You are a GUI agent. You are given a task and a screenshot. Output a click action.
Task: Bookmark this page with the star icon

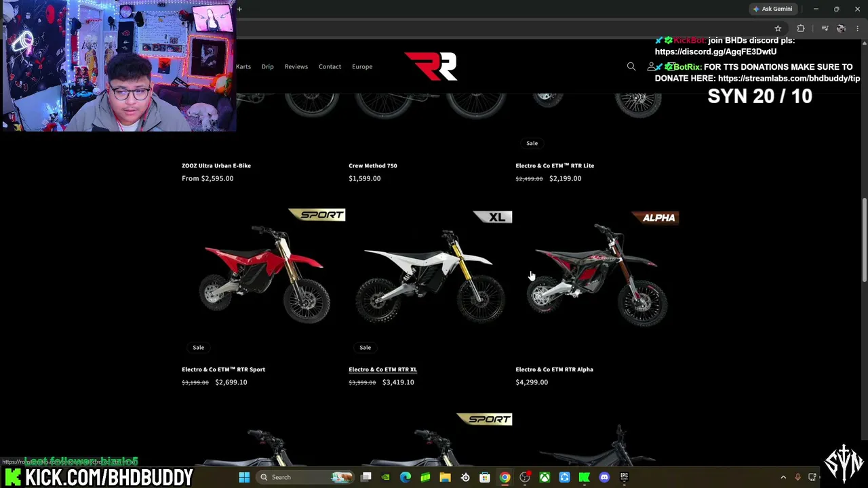[x=778, y=28]
